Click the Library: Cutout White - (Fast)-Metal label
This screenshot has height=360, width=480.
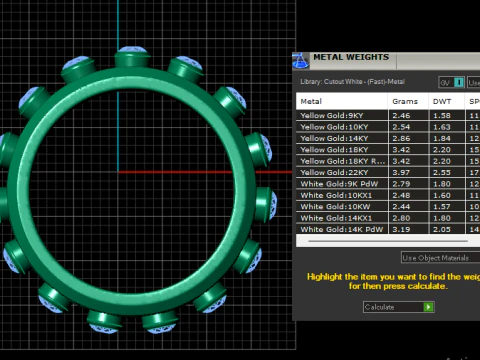point(352,82)
